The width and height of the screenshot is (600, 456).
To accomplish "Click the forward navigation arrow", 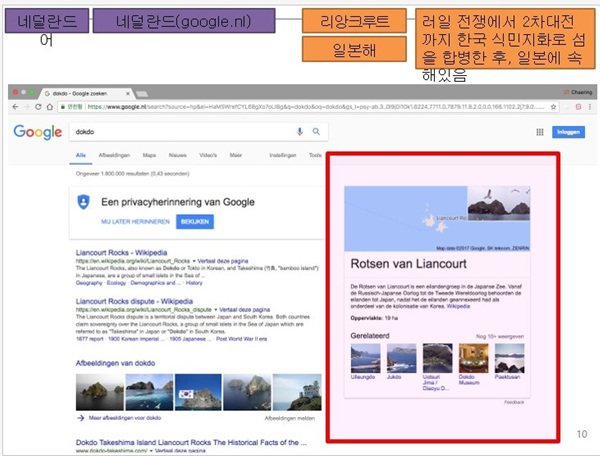I will 26,107.
